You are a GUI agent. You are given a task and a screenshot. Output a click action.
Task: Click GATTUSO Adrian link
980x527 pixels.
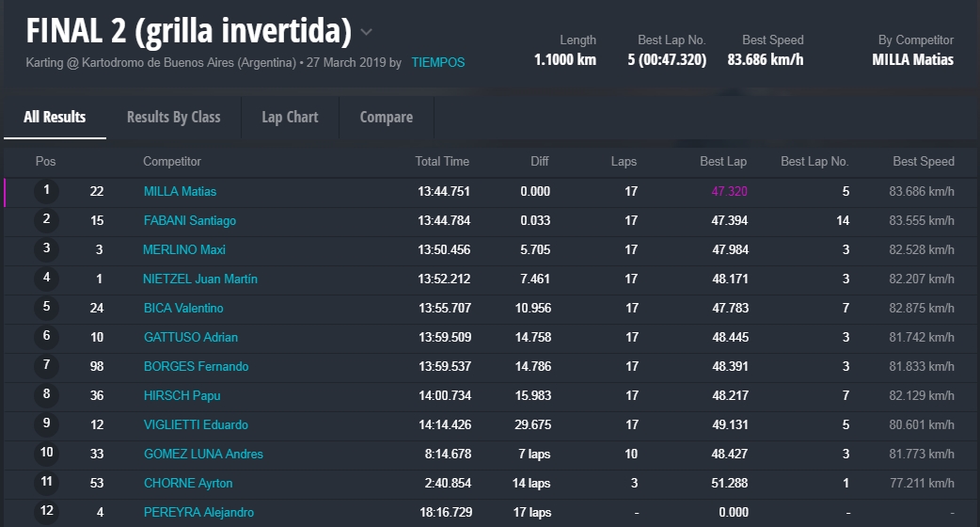pyautogui.click(x=191, y=337)
